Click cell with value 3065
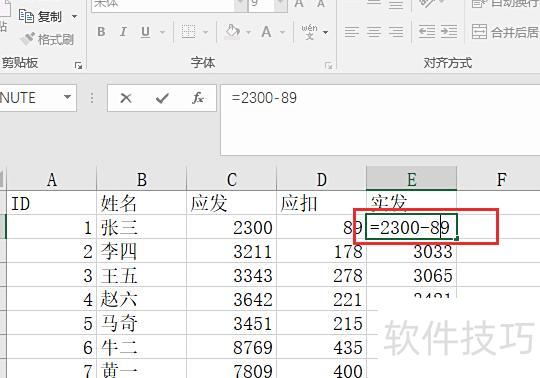 (x=412, y=275)
